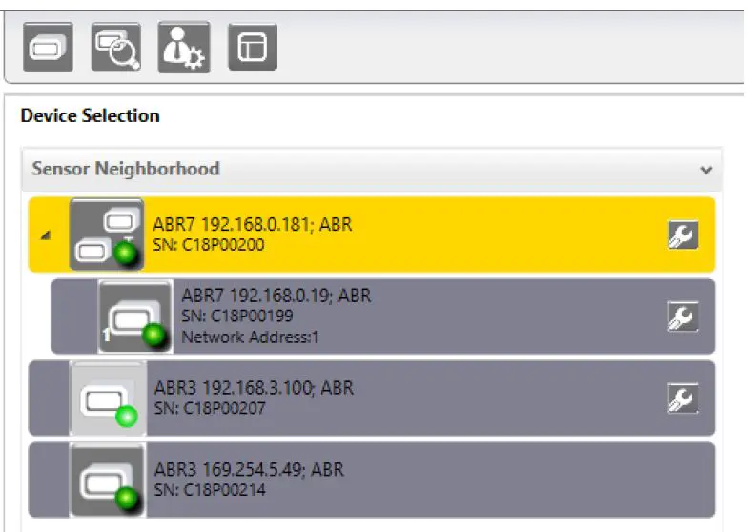Collapse the ABR7 192.168.0.181 tree node
The height and width of the screenshot is (532, 756).
point(46,235)
